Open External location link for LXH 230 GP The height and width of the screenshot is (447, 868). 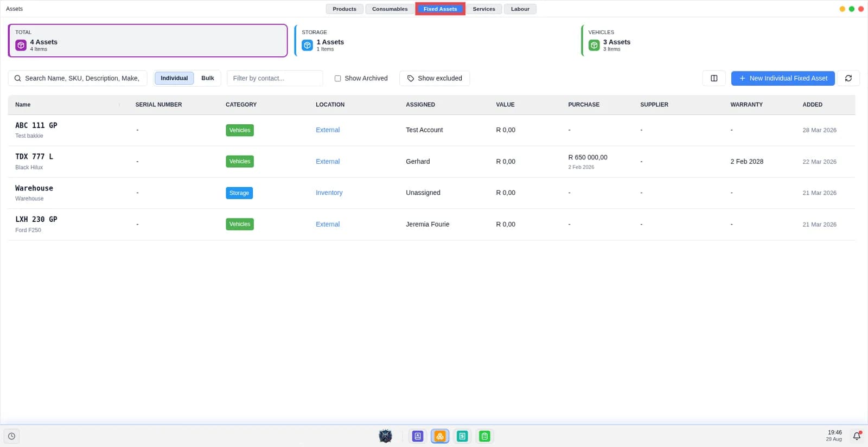tap(328, 224)
